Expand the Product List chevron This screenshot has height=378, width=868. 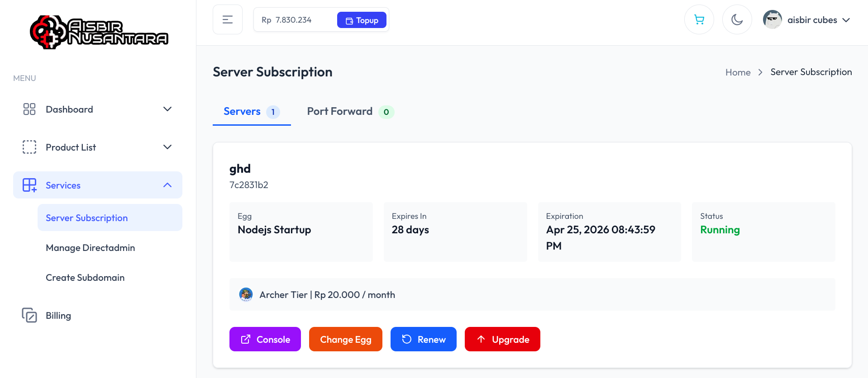click(167, 147)
